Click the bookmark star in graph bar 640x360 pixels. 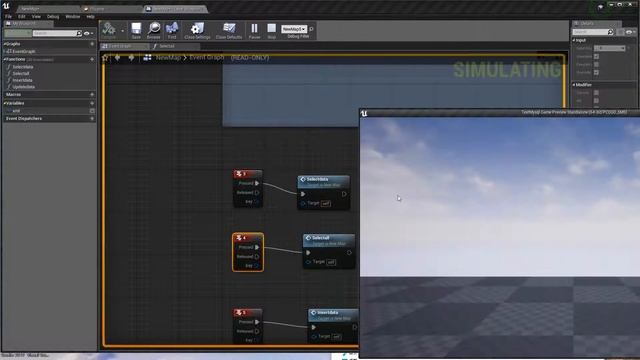coord(105,58)
